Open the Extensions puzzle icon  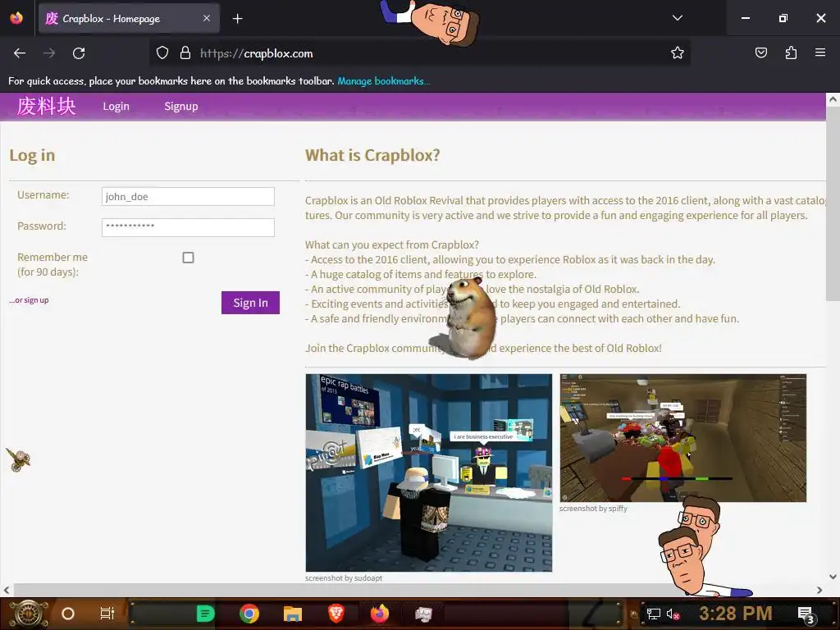tap(791, 53)
